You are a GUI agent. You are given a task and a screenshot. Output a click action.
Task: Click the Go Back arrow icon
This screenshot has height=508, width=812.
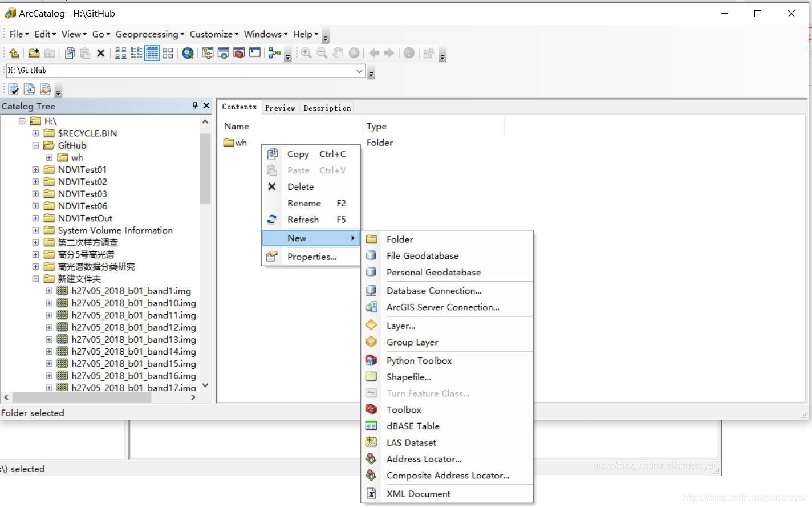coord(374,53)
